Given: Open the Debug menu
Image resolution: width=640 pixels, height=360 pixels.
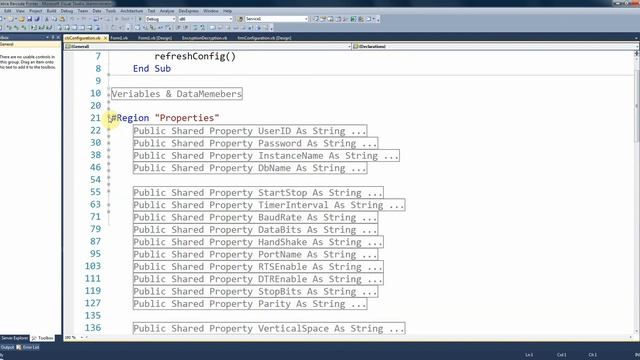Looking at the screenshot, I should coord(67,11).
